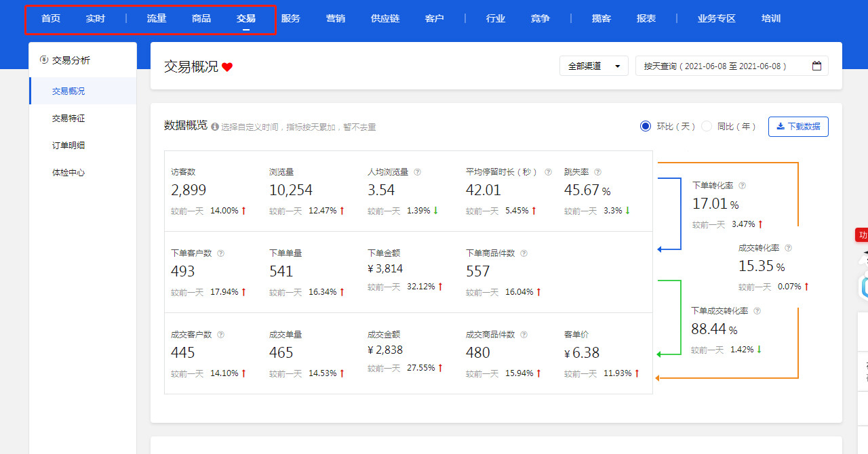This screenshot has width=868, height=454.
Task: Click the 下单商品件数 value 557
Action: pos(478,272)
